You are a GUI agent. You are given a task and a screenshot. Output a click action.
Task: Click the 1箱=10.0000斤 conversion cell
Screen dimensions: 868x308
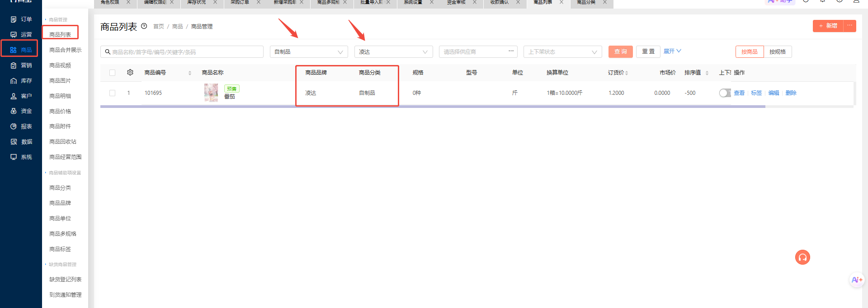(x=565, y=93)
